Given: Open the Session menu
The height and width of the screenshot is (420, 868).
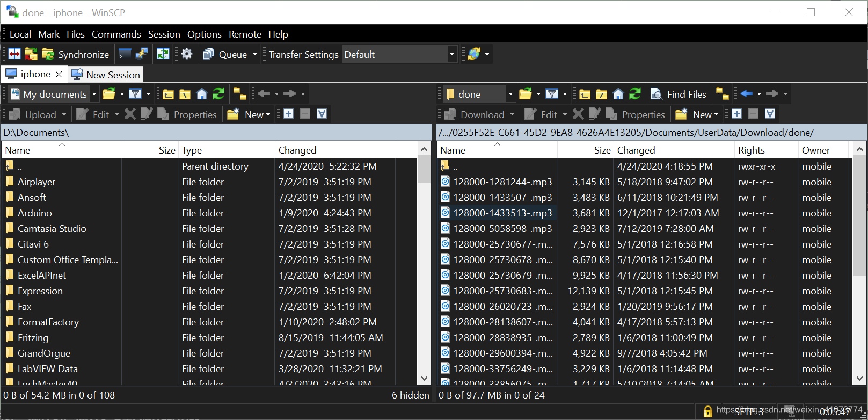Looking at the screenshot, I should click(164, 34).
